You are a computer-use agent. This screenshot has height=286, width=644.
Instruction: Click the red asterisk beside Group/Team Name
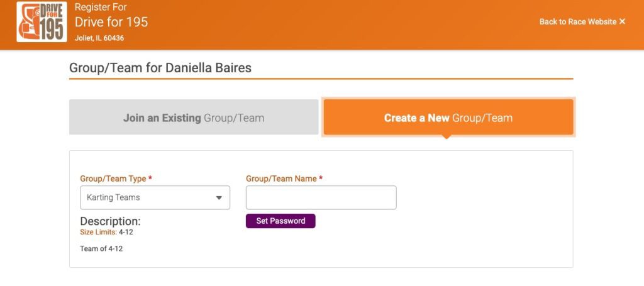[321, 179]
